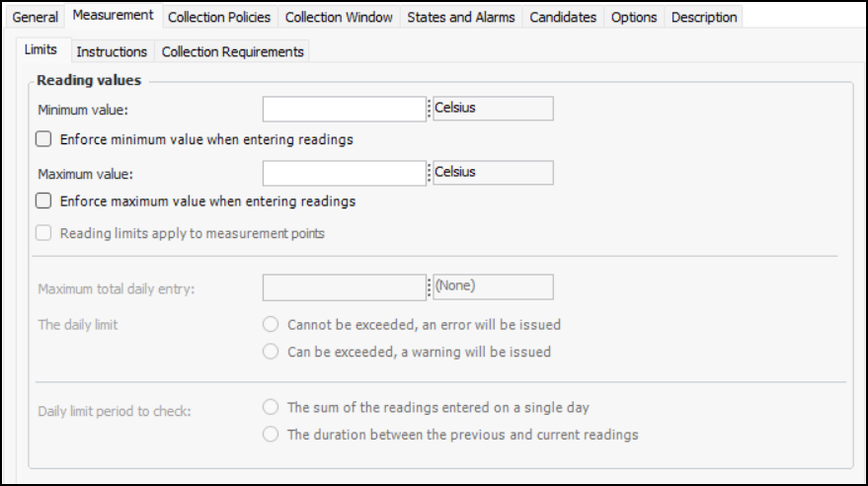Choose 'sum of the readings' period option

(270, 407)
